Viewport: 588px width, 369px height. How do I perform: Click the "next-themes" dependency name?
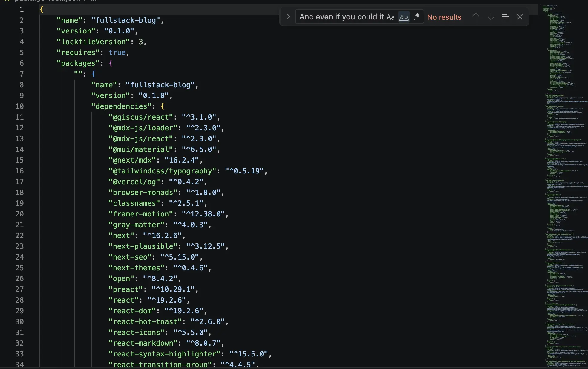coord(137,268)
